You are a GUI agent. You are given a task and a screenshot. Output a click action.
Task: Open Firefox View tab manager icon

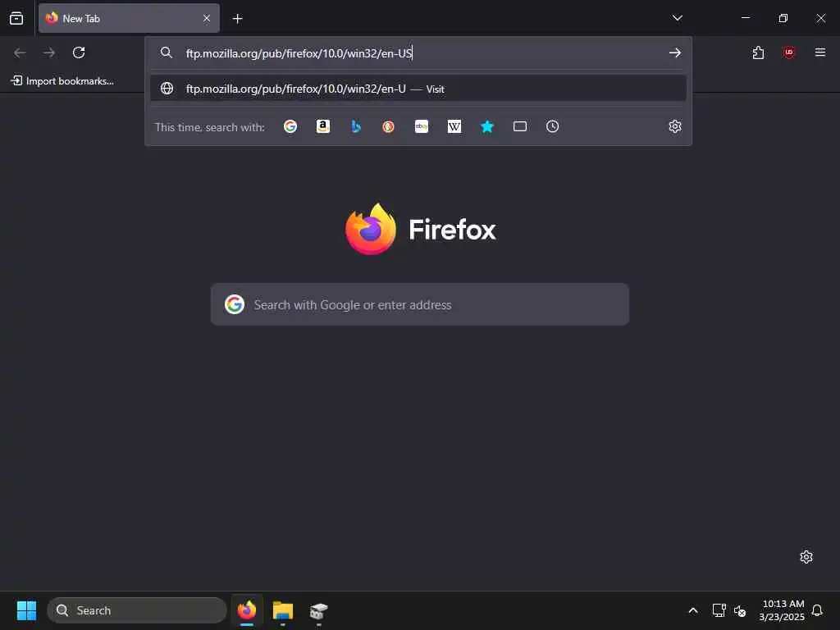(x=16, y=18)
